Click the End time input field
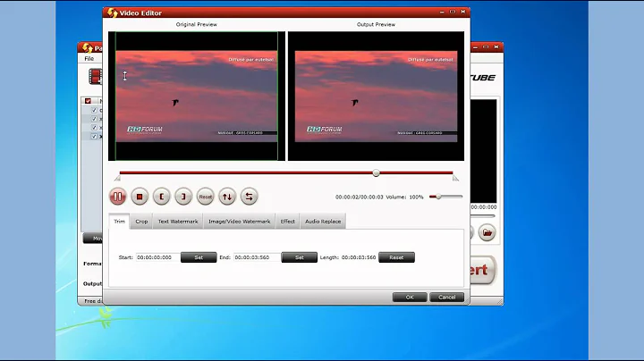Viewport: 644px width, 361px height. coord(257,257)
